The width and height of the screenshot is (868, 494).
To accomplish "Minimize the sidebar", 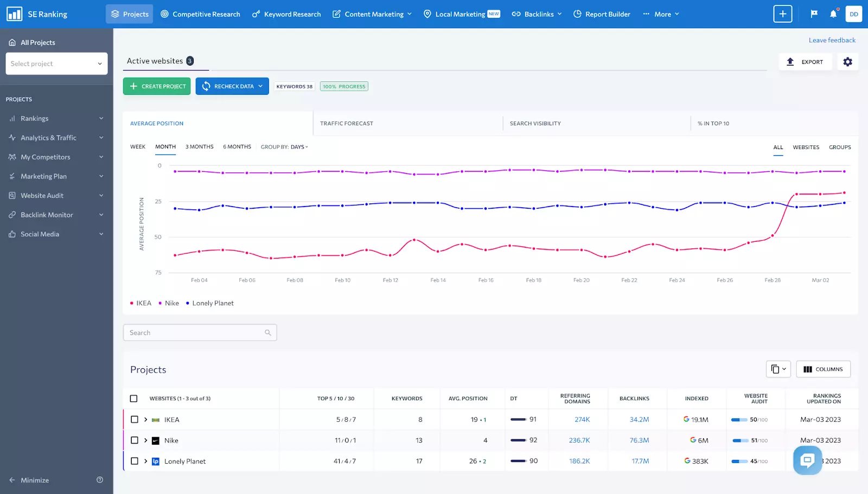I will (29, 480).
